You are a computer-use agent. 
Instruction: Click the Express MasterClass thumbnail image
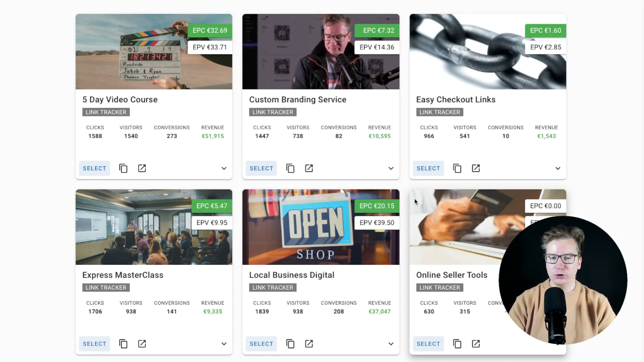[154, 227]
